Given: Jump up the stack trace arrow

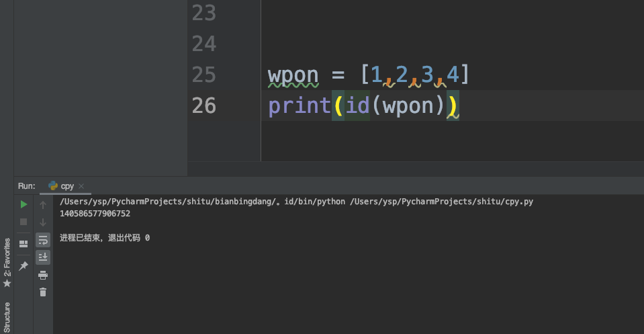Looking at the screenshot, I should tap(43, 204).
